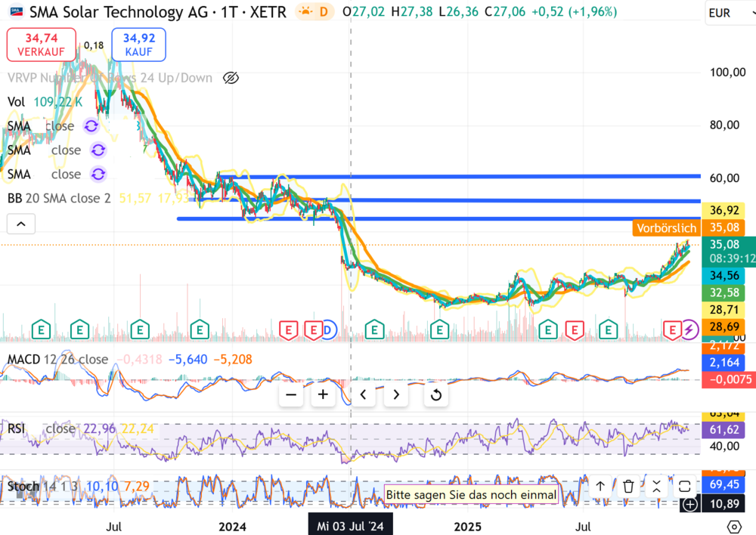756x535 pixels.
Task: Zoom in using the plus navigation icon
Action: 322,394
